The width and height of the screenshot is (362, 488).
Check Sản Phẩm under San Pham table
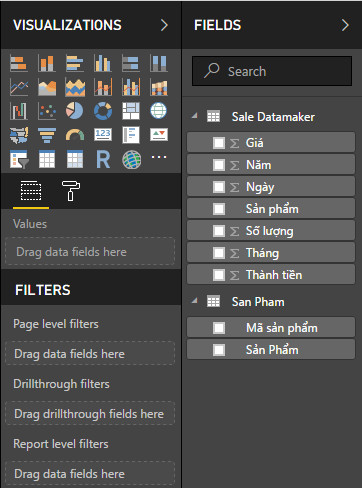(219, 350)
